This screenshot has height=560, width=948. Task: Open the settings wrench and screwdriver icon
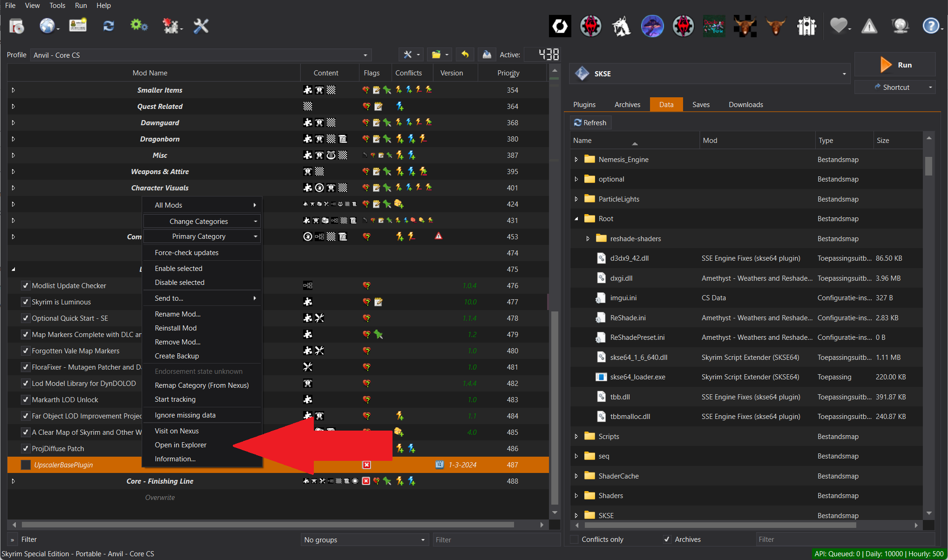(x=201, y=26)
